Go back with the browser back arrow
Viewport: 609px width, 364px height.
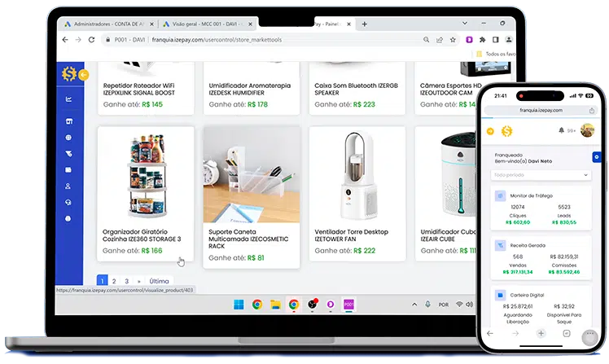coord(65,40)
